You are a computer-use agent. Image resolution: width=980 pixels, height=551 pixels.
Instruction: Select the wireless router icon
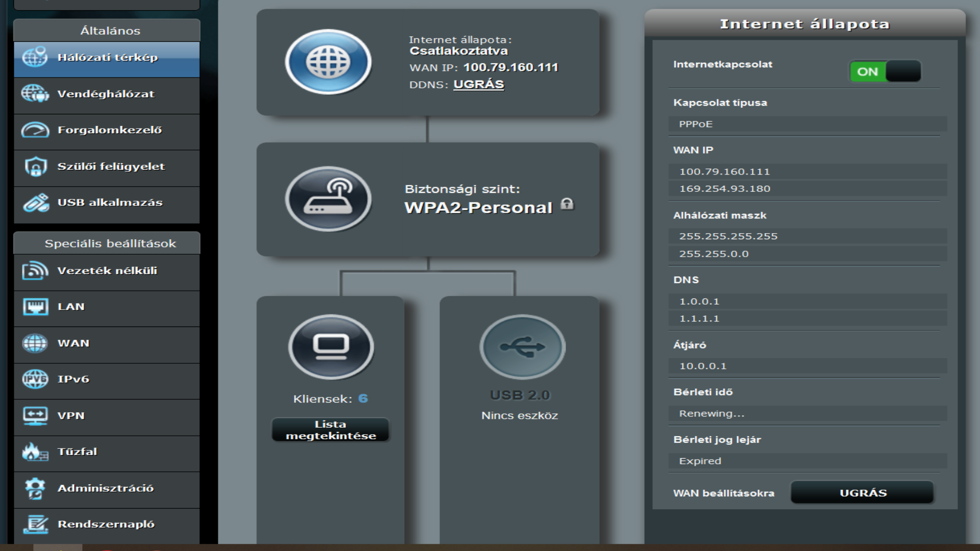328,199
